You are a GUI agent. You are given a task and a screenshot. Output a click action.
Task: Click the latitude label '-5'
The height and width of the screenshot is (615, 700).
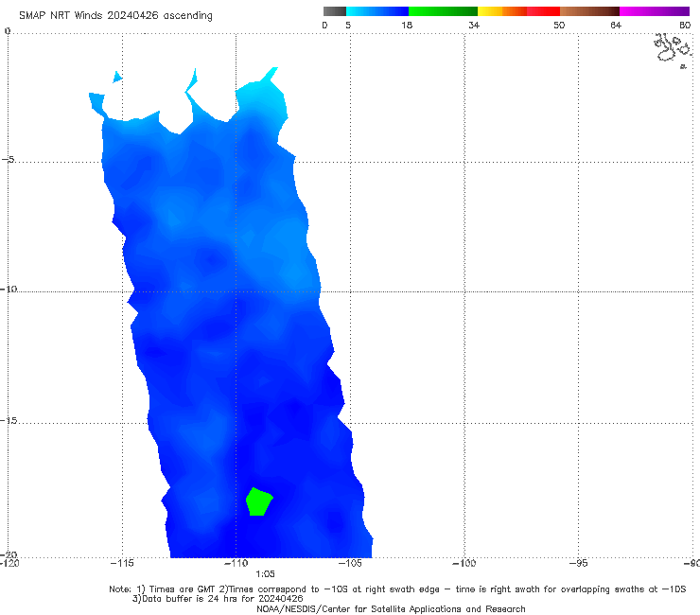click(x=8, y=159)
